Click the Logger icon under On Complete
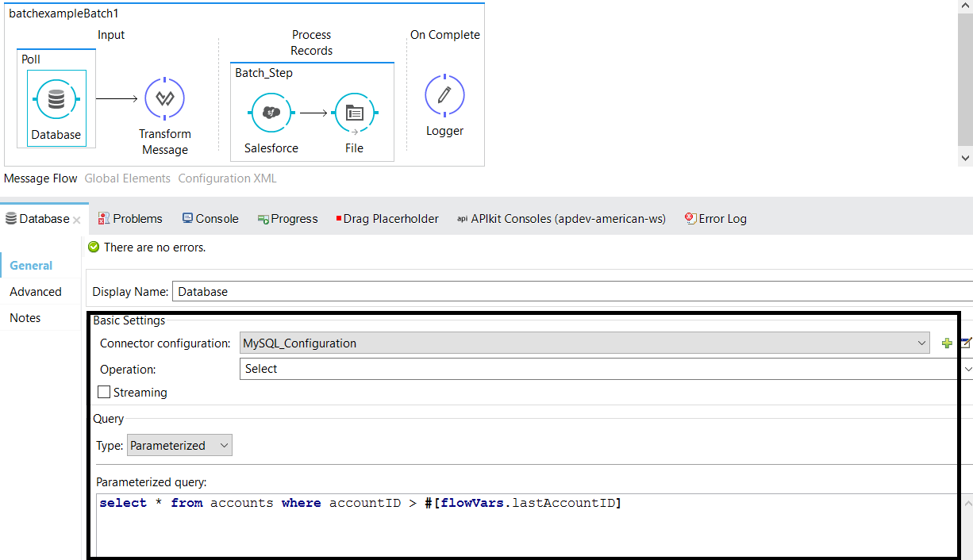 [444, 95]
